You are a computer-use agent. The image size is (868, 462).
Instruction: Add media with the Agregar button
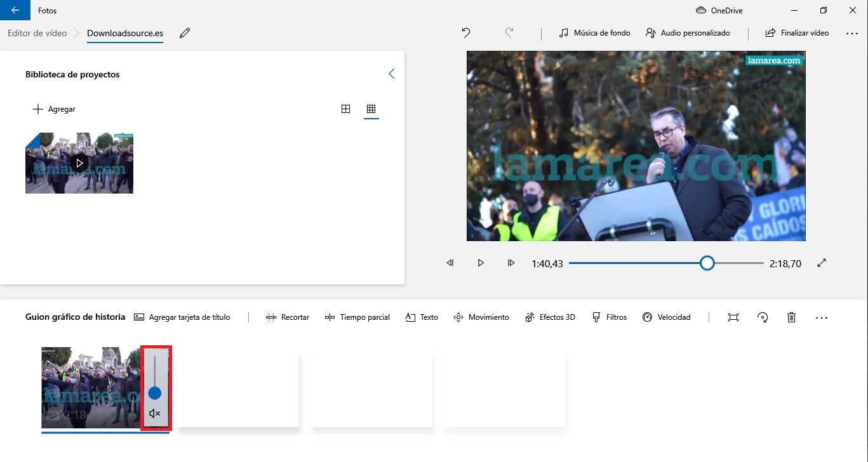click(54, 109)
